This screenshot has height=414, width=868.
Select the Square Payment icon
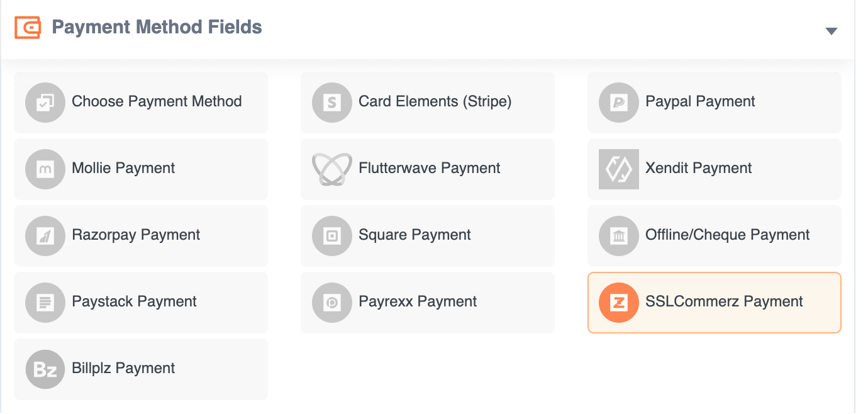pos(332,235)
